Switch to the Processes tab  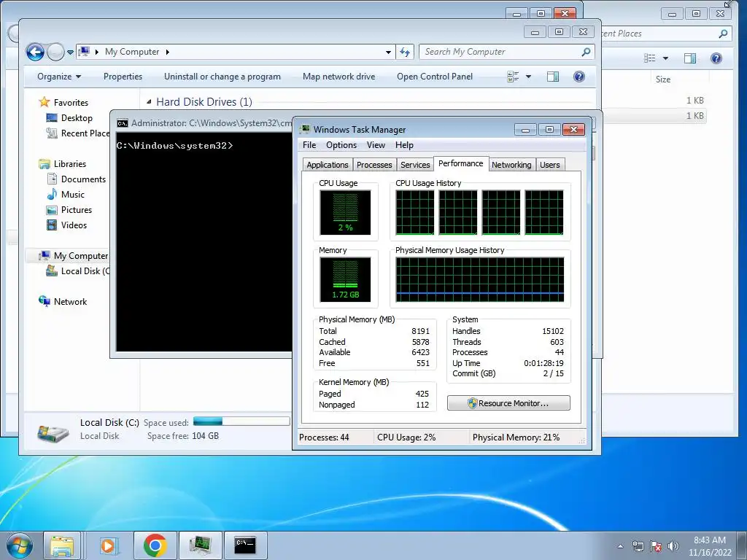point(374,165)
